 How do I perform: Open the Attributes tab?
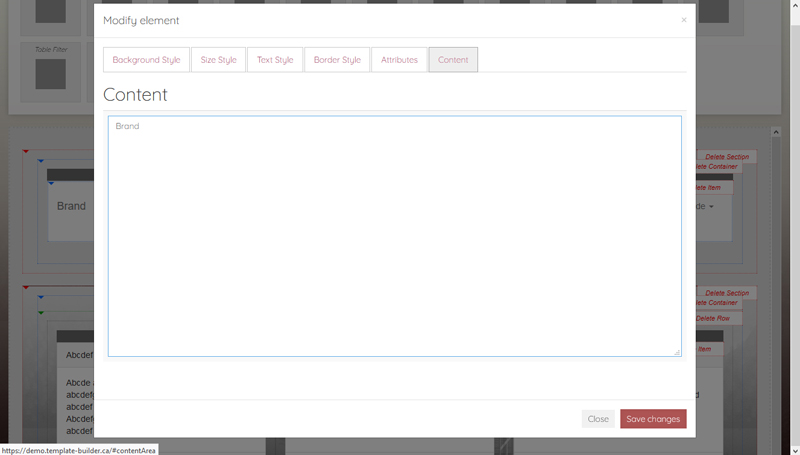pos(399,60)
